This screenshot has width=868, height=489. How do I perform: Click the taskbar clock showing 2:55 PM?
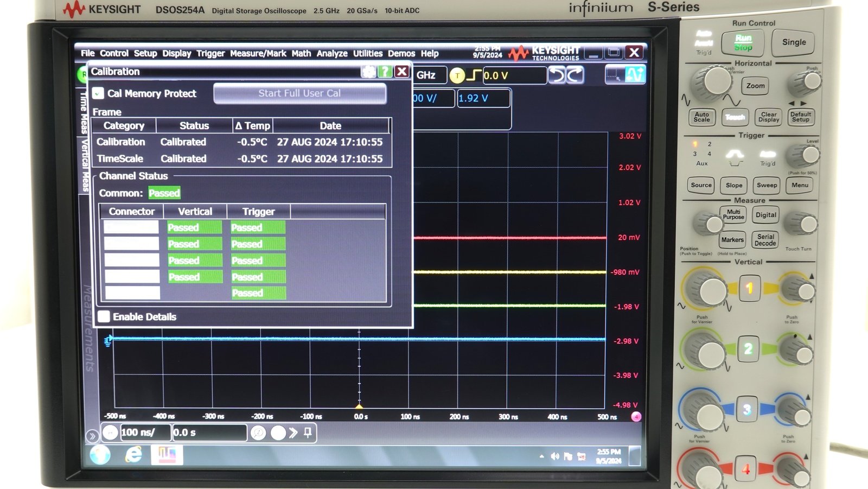click(x=609, y=456)
